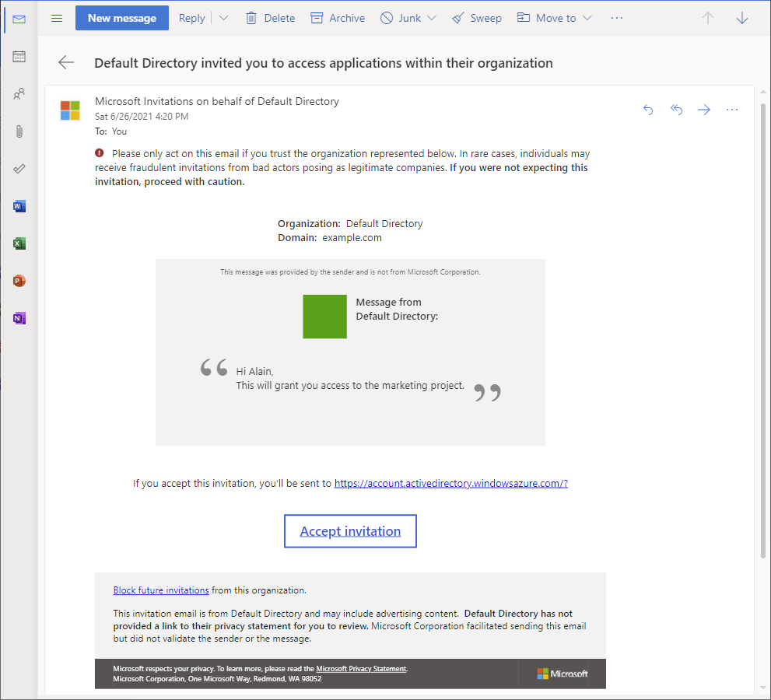Open PowerPoint from the sidebar
Screen dimensions: 771x700
click(x=19, y=281)
